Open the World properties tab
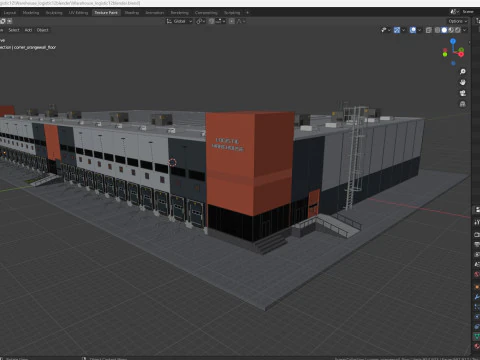The width and height of the screenshot is (480, 360). pyautogui.click(x=477, y=275)
